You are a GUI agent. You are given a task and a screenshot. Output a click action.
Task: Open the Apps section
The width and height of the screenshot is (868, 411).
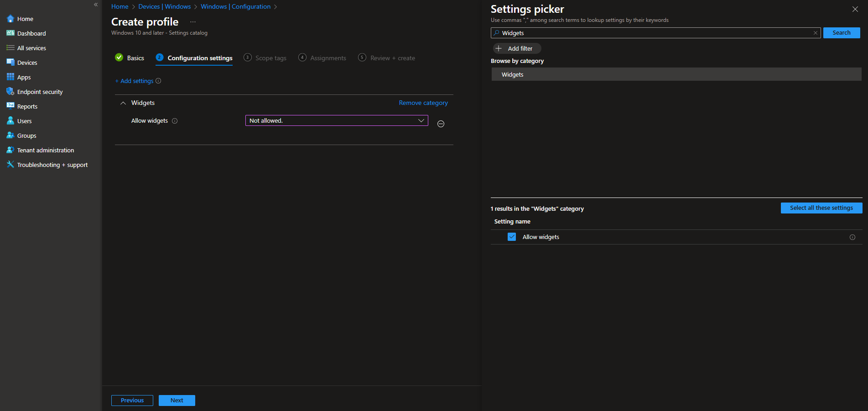pyautogui.click(x=24, y=77)
